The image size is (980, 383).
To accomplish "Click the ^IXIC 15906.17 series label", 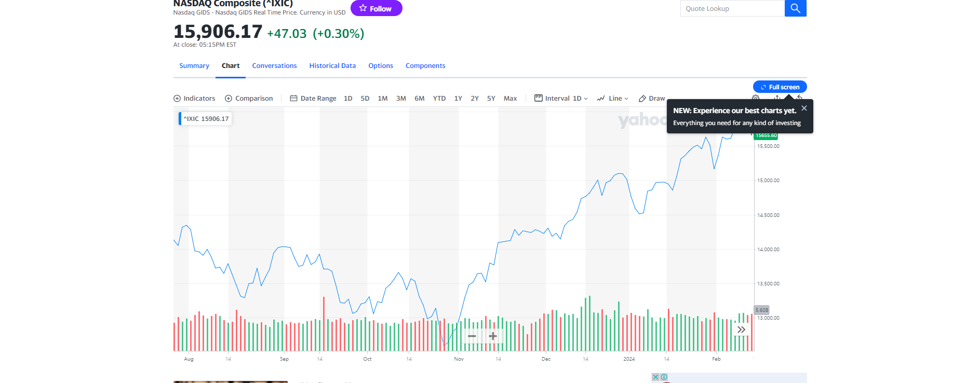I will (206, 119).
